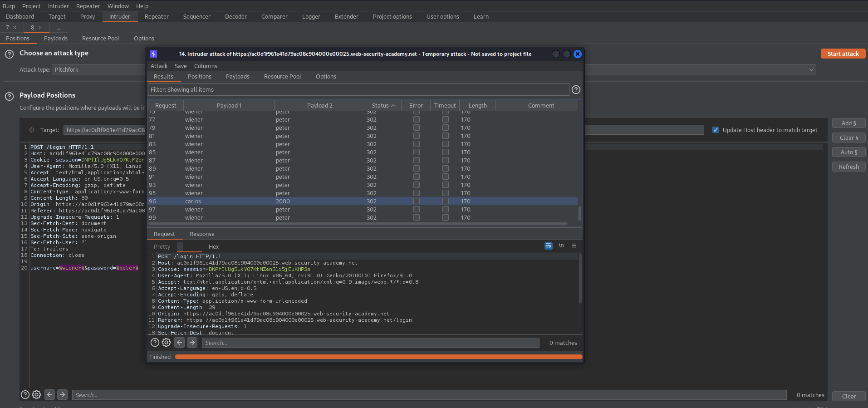Click the Target URL input field
Screen dimensions: 868x408
coord(383,130)
